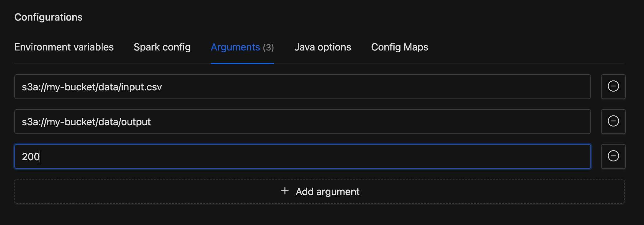Switch to the Environment variables tab
The width and height of the screenshot is (644, 225).
[x=64, y=47]
